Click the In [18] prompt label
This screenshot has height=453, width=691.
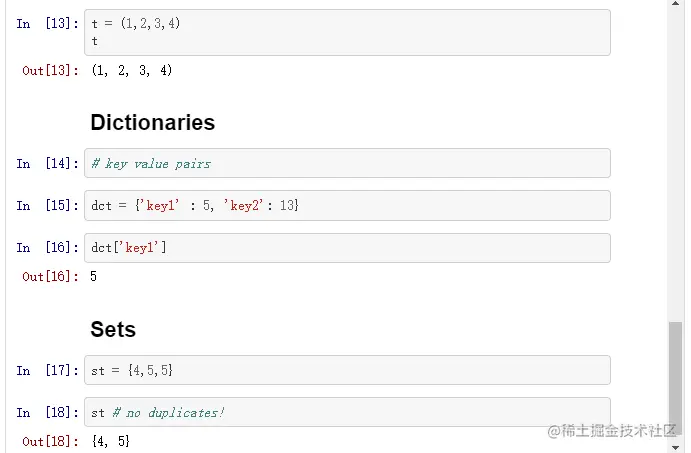click(47, 412)
